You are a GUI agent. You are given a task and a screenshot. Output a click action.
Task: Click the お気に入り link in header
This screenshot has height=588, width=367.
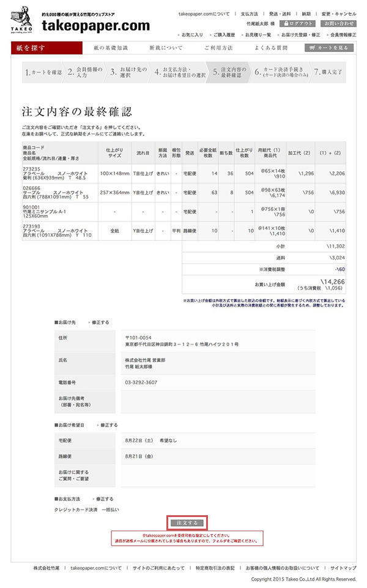pyautogui.click(x=191, y=35)
